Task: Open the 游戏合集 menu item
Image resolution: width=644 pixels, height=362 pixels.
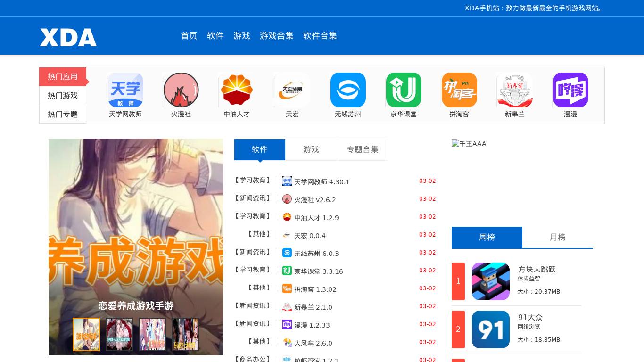Action: [277, 36]
